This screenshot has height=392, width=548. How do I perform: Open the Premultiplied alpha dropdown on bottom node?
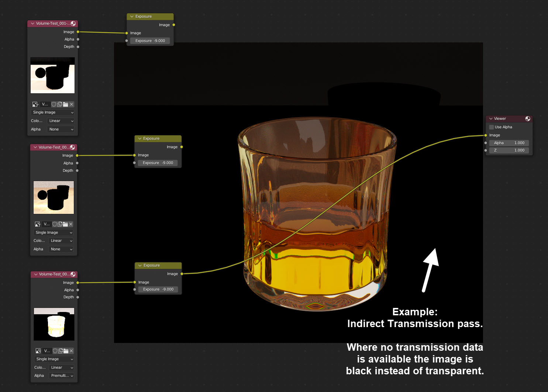point(61,375)
